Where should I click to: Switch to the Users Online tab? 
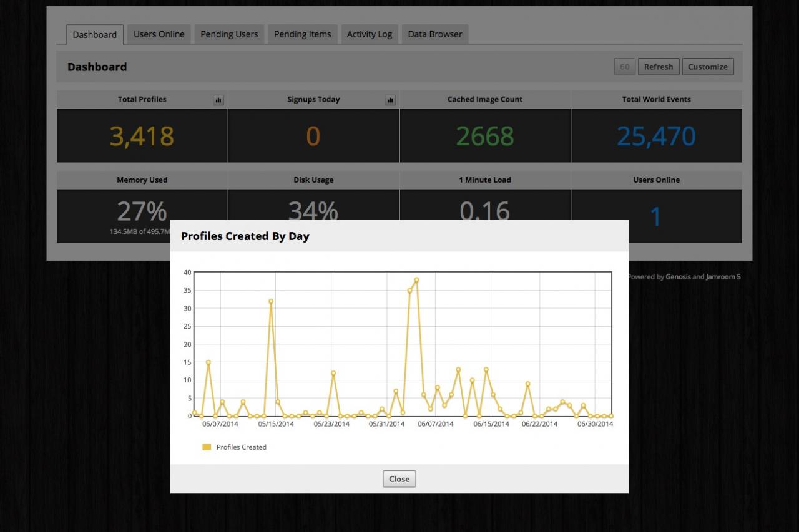(159, 34)
